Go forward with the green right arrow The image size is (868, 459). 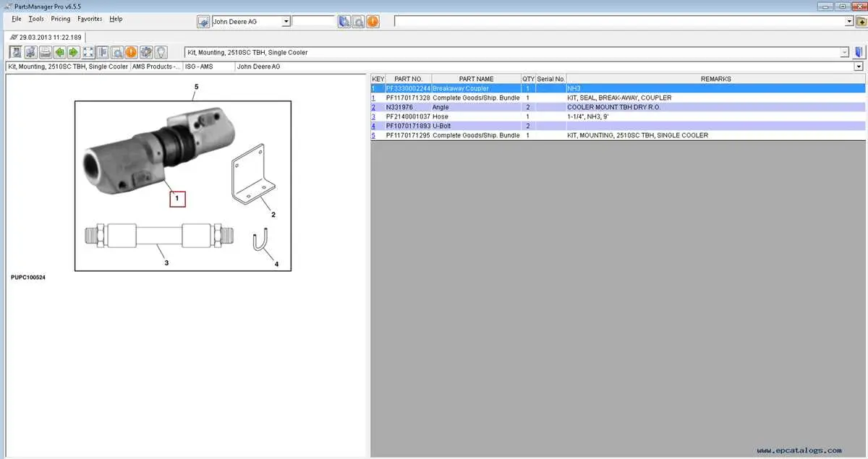[73, 52]
